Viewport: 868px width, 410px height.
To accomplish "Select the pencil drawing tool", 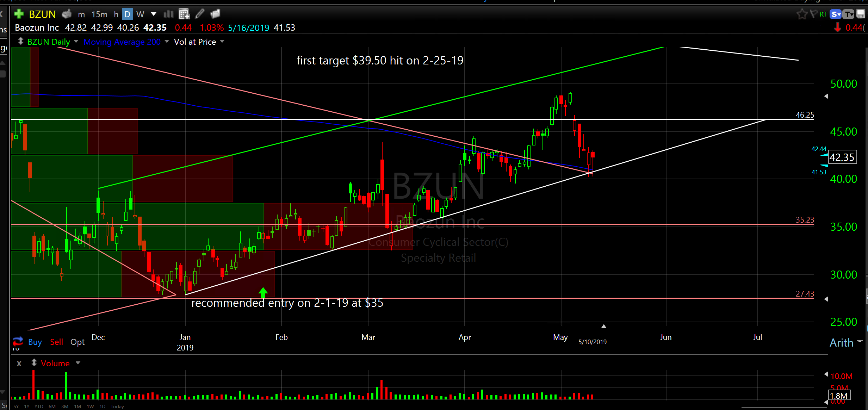I will [x=200, y=14].
